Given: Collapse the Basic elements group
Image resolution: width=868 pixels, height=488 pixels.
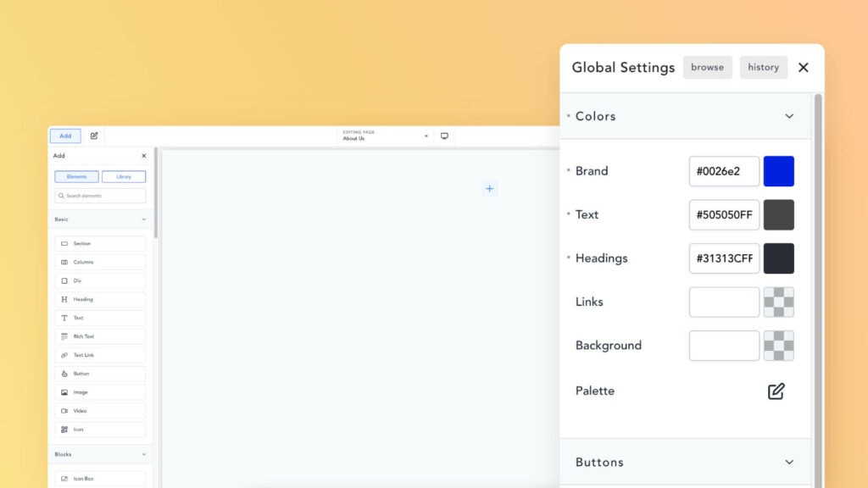Looking at the screenshot, I should pyautogui.click(x=143, y=219).
